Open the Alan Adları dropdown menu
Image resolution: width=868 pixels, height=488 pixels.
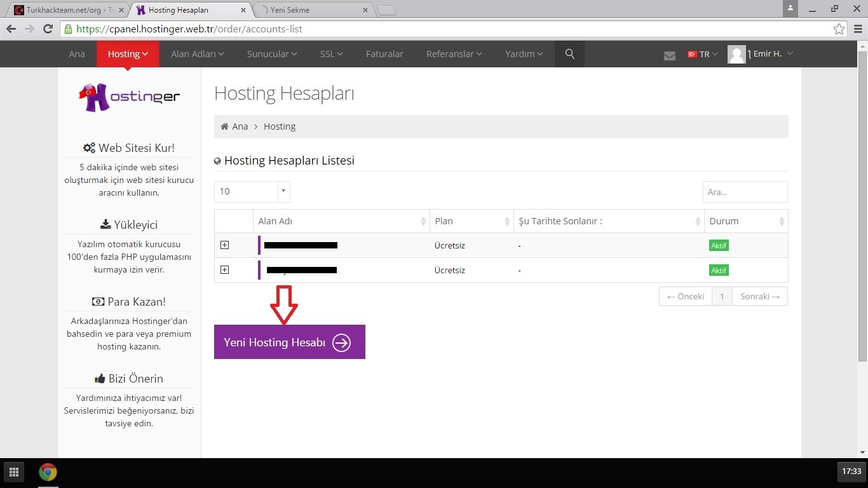click(198, 54)
